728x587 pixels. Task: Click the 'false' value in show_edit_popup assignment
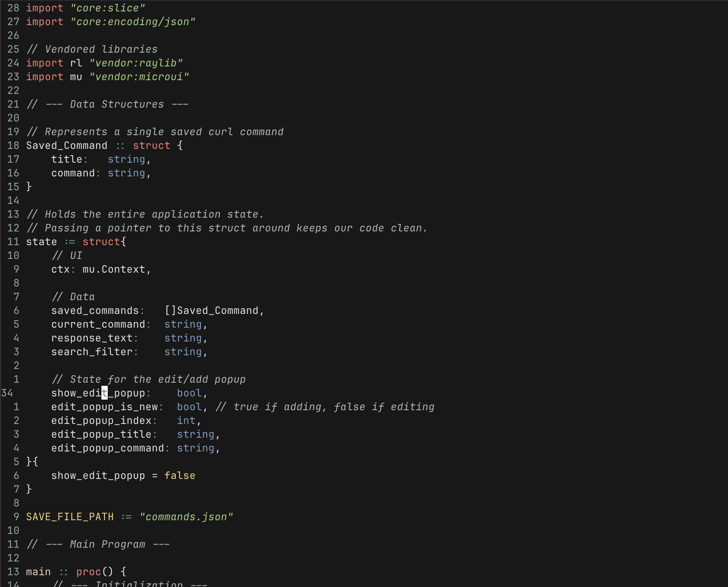[180, 475]
